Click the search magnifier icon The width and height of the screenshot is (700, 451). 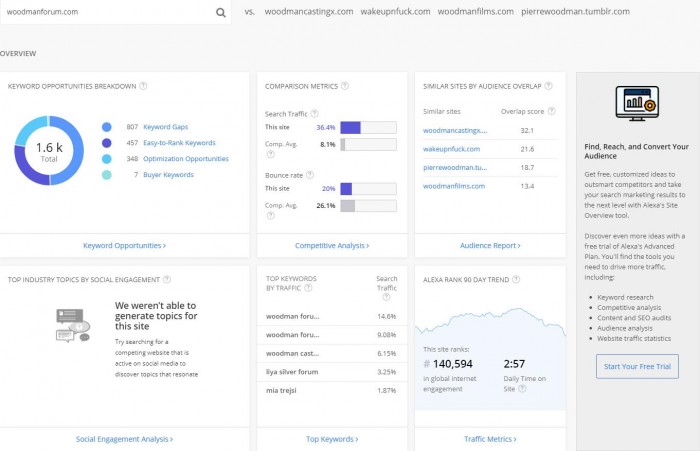pos(221,13)
